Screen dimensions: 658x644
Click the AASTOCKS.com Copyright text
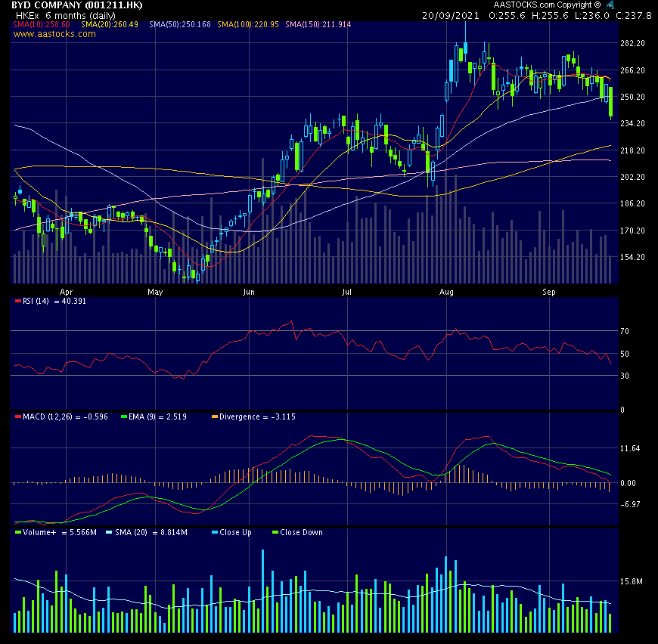pos(548,5)
